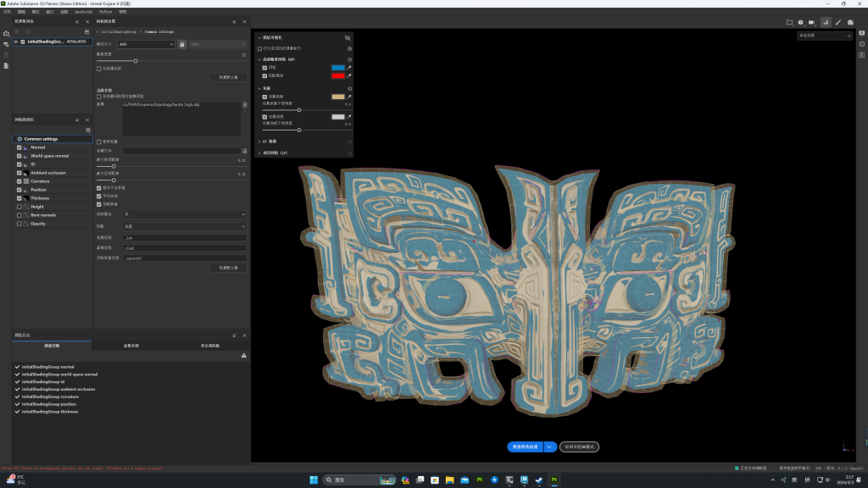The image size is (868, 488).
Task: Uncheck the Normal map bake checkbox
Action: [19, 147]
